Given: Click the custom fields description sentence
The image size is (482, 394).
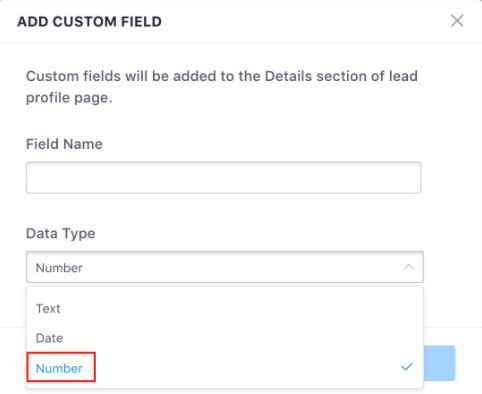Looking at the screenshot, I should [222, 87].
